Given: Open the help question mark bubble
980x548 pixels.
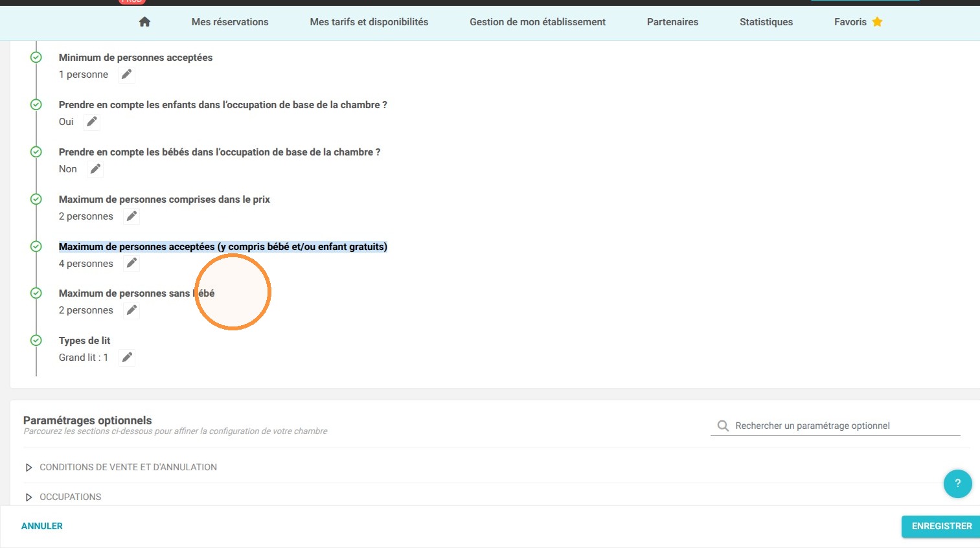Looking at the screenshot, I should (x=957, y=483).
